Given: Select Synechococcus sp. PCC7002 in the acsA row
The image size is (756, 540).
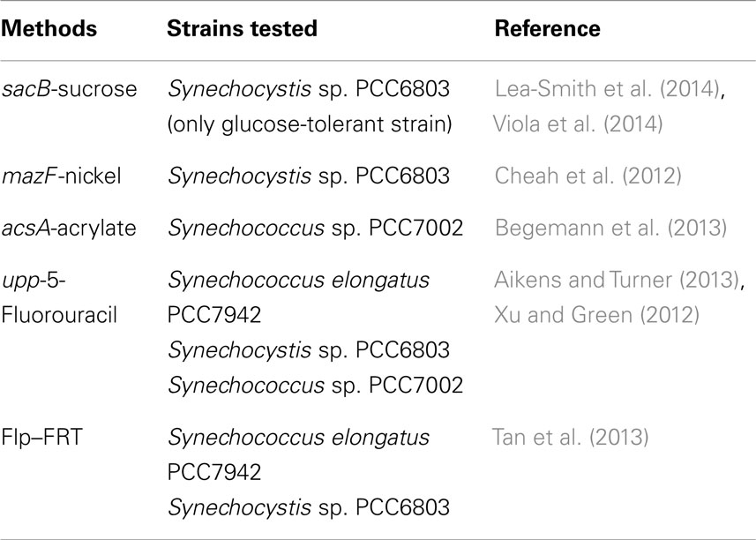Looking at the screenshot, I should 315,229.
